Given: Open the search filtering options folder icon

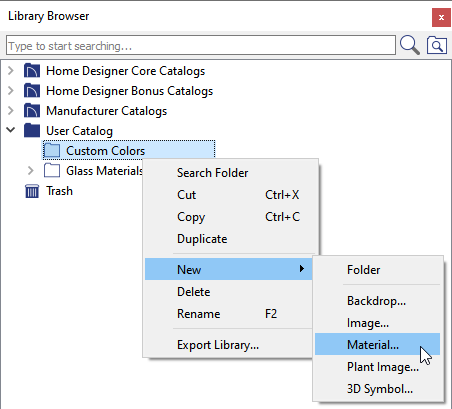Looking at the screenshot, I should [437, 45].
